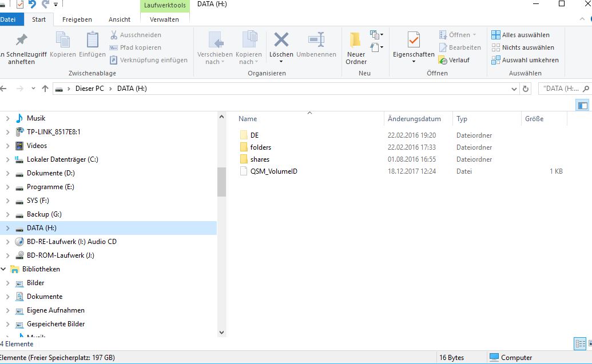Click the Neuer Ordner icon

click(356, 41)
